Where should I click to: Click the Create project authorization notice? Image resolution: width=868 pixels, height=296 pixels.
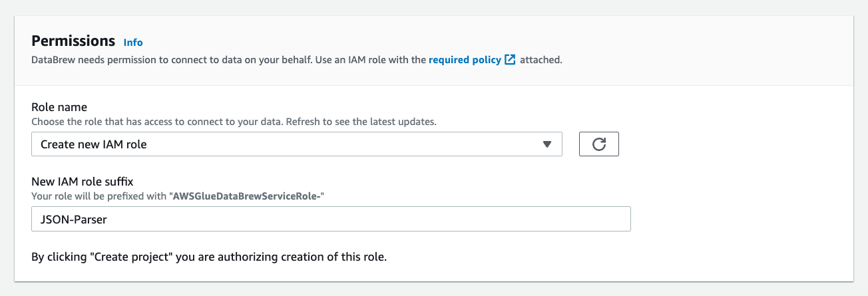209,257
